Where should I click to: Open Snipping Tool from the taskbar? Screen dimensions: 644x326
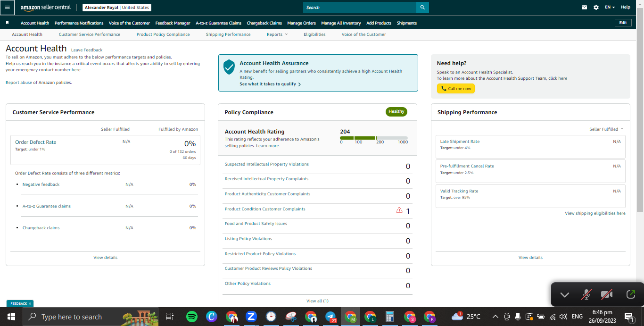tap(291, 317)
